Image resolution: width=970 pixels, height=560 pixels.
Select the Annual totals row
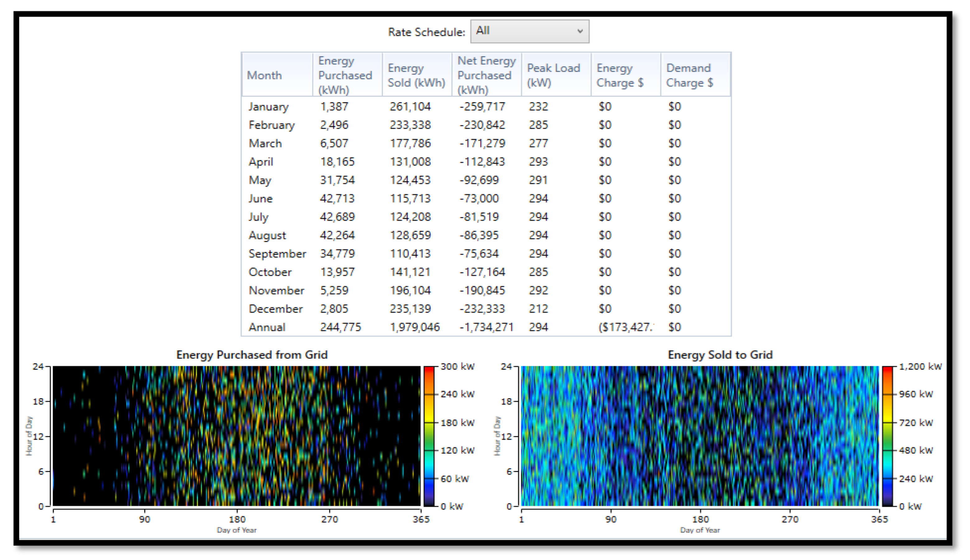[x=267, y=327]
